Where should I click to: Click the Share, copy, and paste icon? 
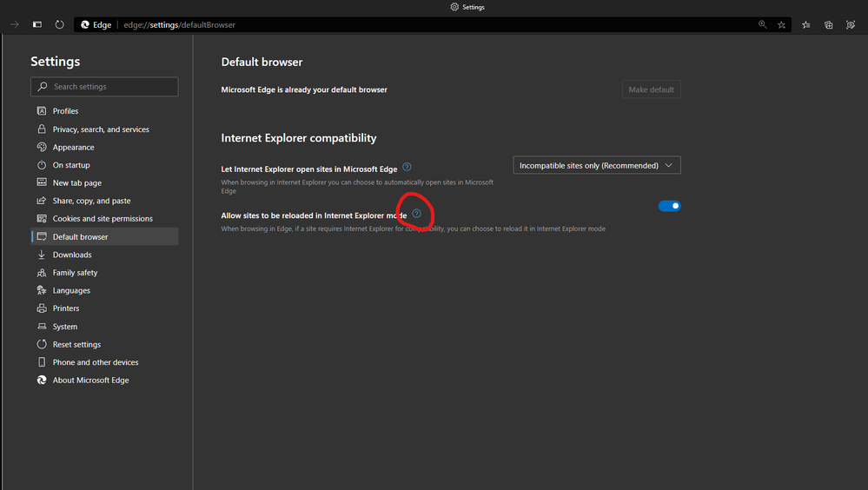[42, 201]
